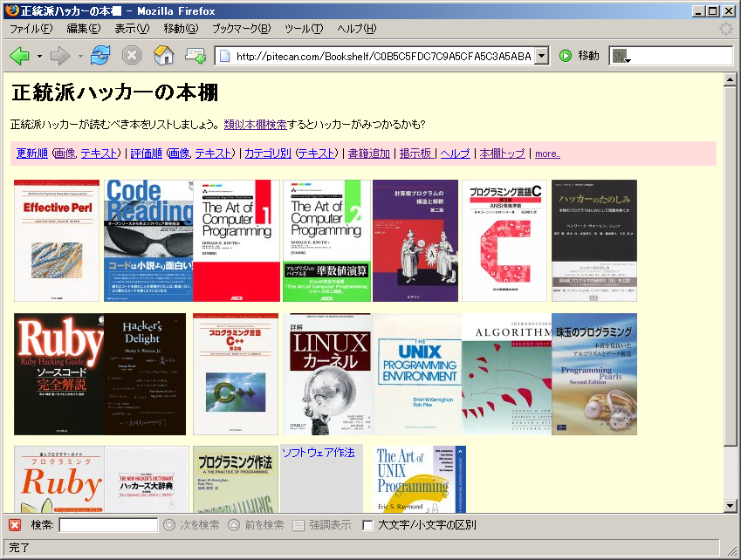Click the ヘルプ link in pink bar
Image resolution: width=741 pixels, height=560 pixels.
(456, 154)
